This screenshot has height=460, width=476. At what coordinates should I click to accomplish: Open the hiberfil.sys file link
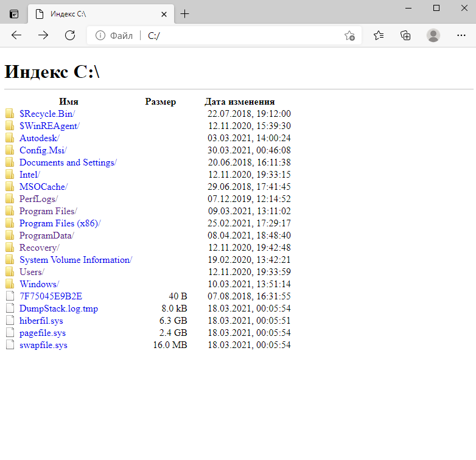coord(41,321)
